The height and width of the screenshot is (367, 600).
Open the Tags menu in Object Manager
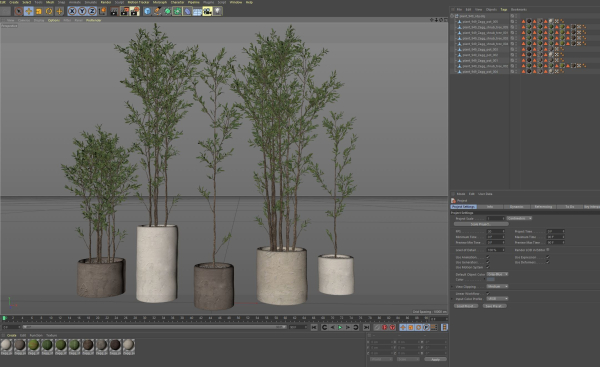pyautogui.click(x=504, y=10)
